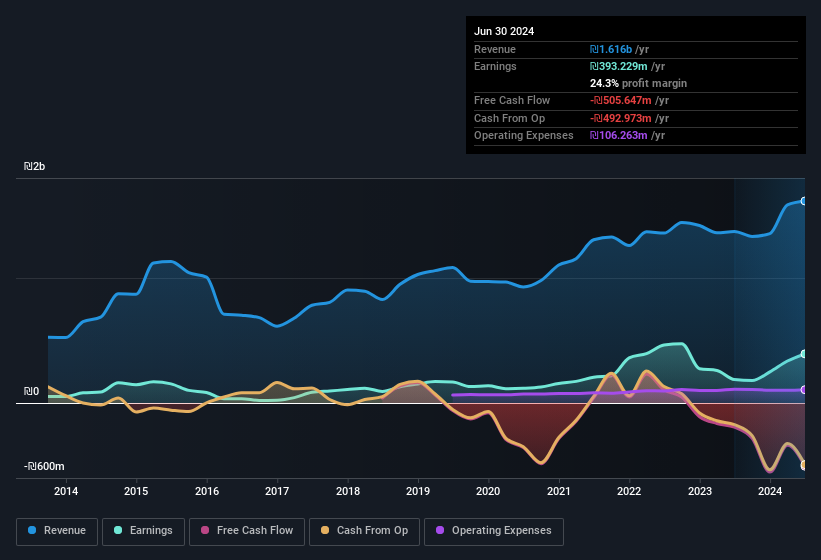Select the 2017 x-axis label
Screen dimensions: 821x560
click(277, 491)
